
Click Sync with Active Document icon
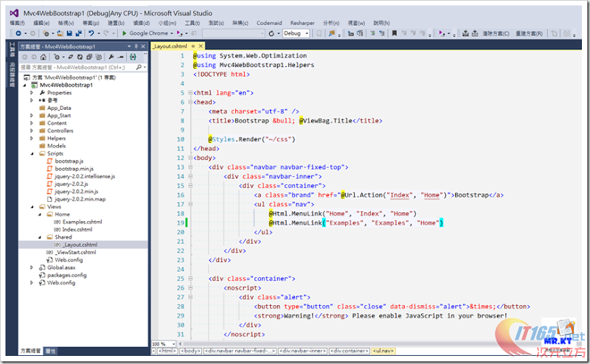pos(70,57)
